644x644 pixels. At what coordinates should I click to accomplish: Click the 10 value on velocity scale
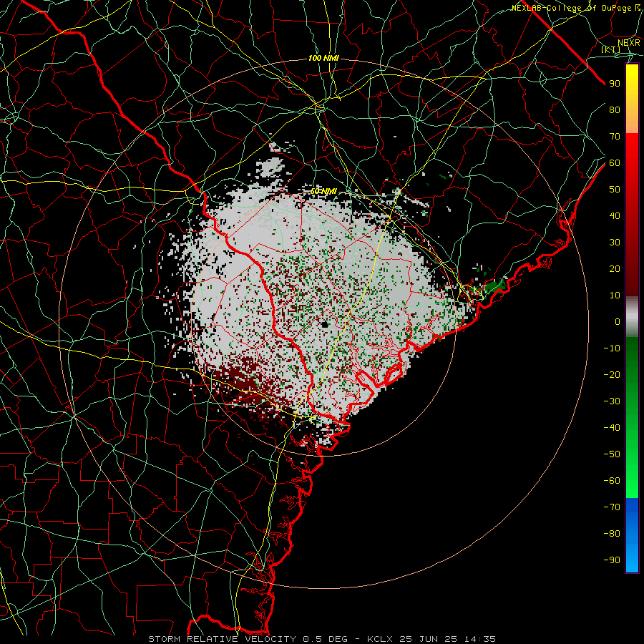(615, 296)
